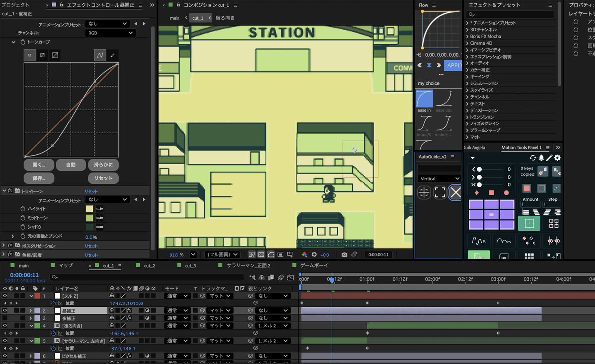The width and height of the screenshot is (595, 364).
Task: Click the Flow APPLY button
Action: (x=453, y=65)
